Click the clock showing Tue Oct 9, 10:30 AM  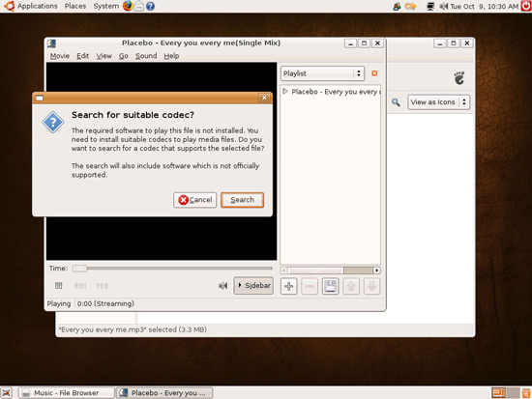[485, 6]
